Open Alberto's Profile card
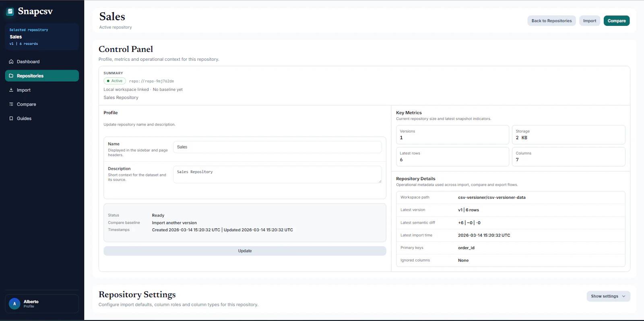Image resolution: width=644 pixels, height=321 pixels. 42,304
